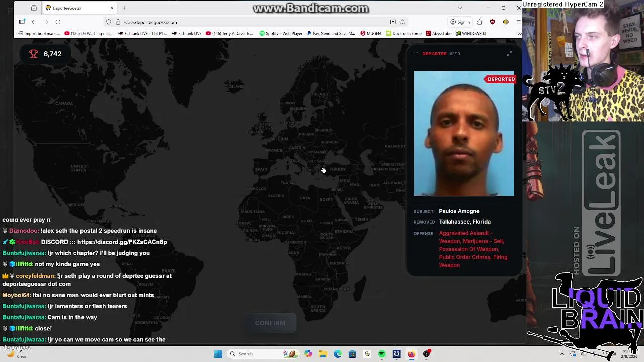Image resolution: width=644 pixels, height=362 pixels.
Task: Click the Tallahassee, Florida removal location
Action: tap(464, 222)
